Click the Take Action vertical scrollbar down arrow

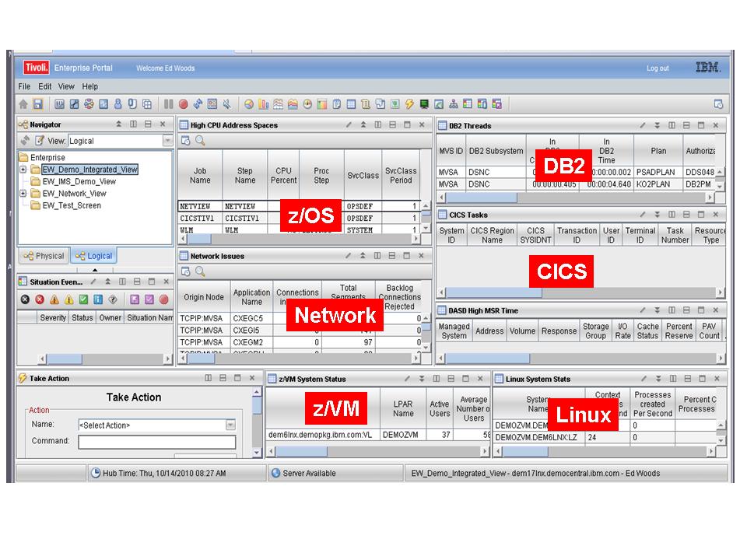(257, 453)
